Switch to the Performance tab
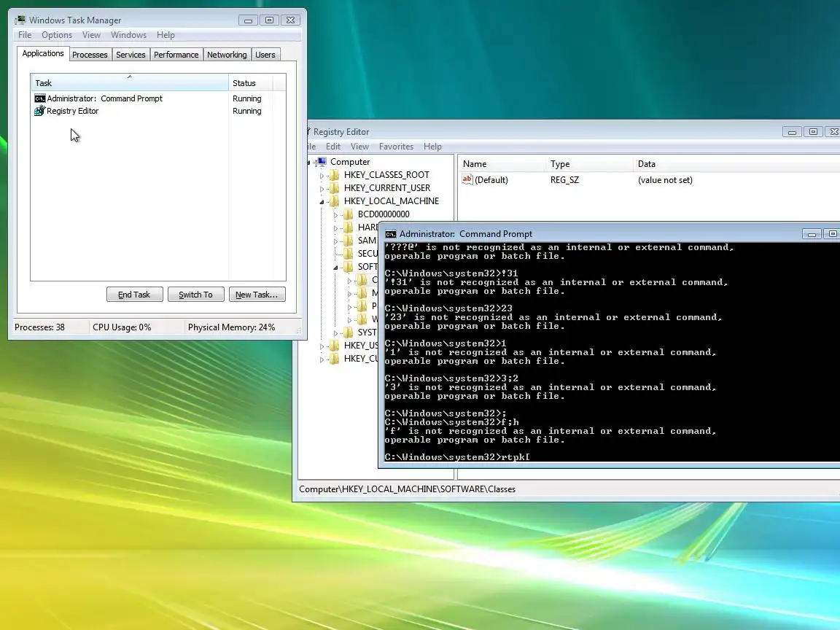Viewport: 840px width, 630px height. [x=176, y=55]
